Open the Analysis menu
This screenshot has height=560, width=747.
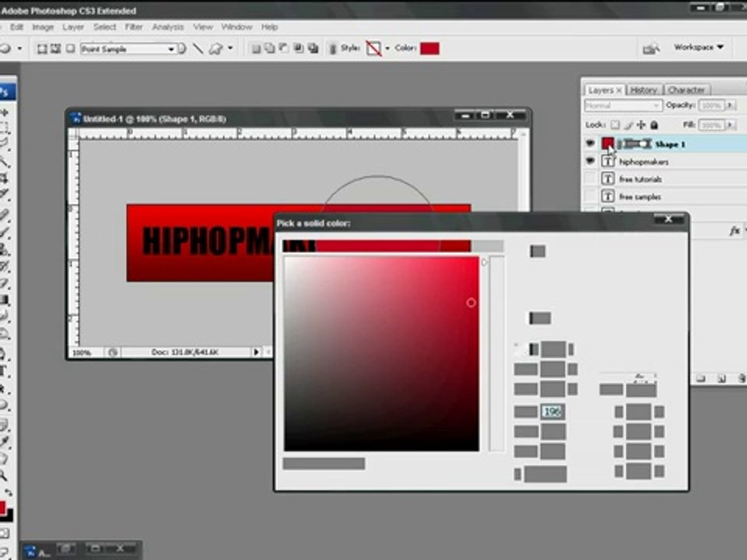pyautogui.click(x=168, y=27)
